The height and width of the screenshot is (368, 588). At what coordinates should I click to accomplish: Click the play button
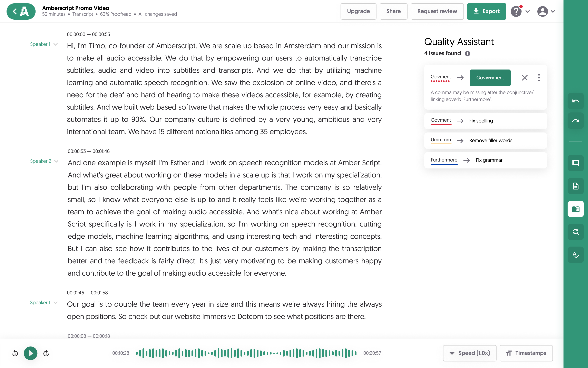[31, 353]
